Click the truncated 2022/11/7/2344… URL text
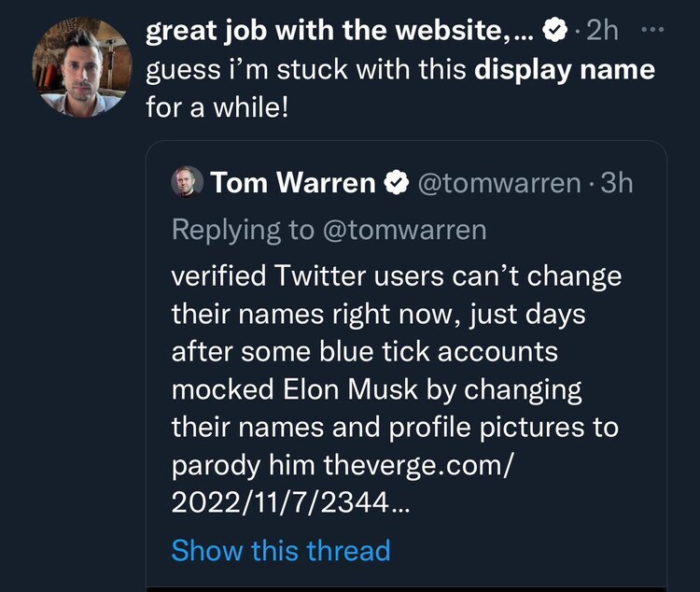The width and height of the screenshot is (700, 592). pos(290,501)
